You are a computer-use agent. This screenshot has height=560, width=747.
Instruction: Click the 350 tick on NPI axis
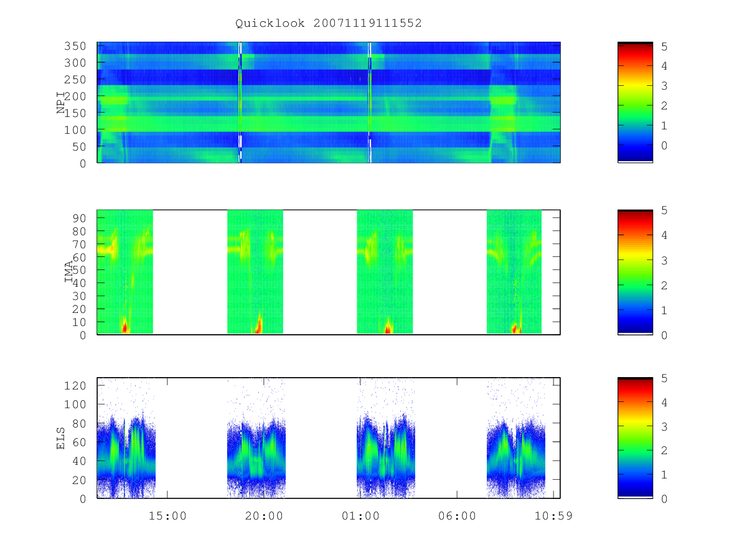tap(75, 46)
